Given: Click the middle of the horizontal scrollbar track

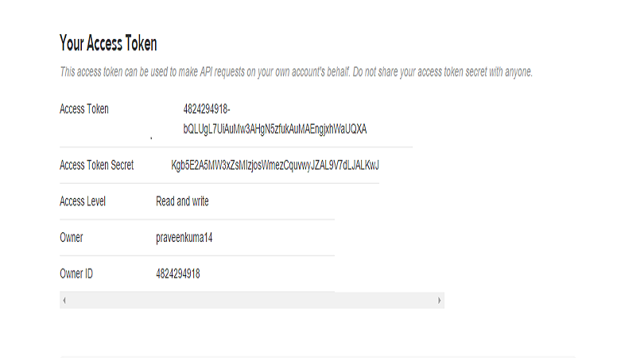Looking at the screenshot, I should pyautogui.click(x=251, y=301).
